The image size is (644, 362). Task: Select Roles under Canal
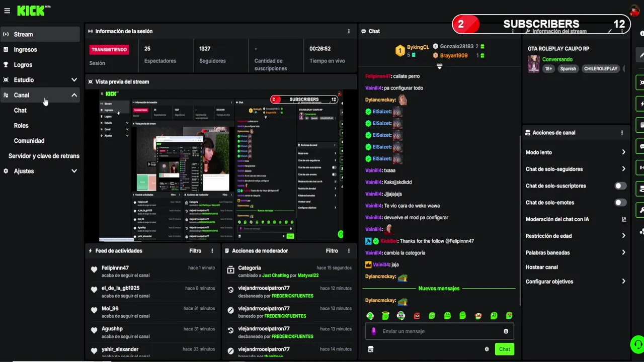click(21, 126)
